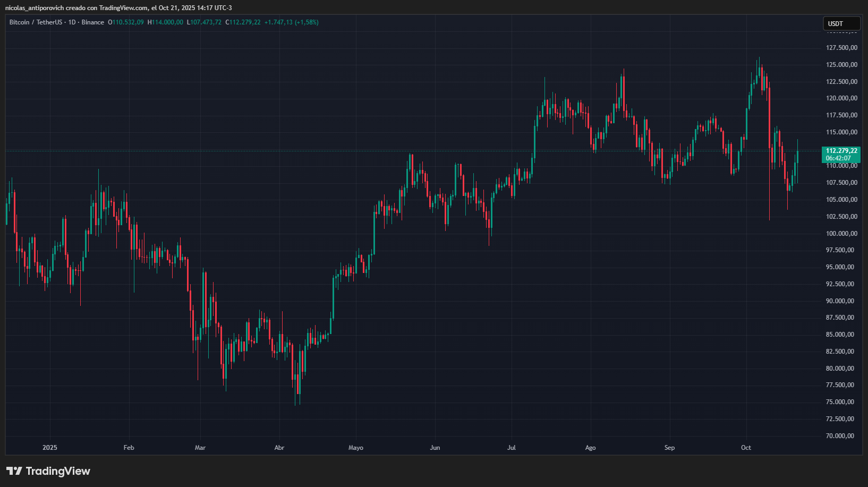This screenshot has width=868, height=487.
Task: Select the 1D interval label
Action: coord(72,22)
